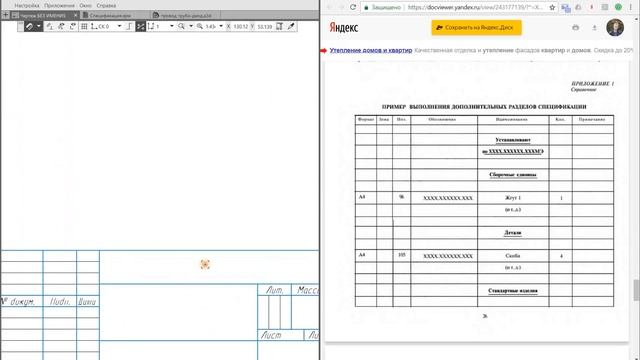Click the translate icon in Chrome address bar
This screenshot has height=360, width=640.
(x=566, y=8)
